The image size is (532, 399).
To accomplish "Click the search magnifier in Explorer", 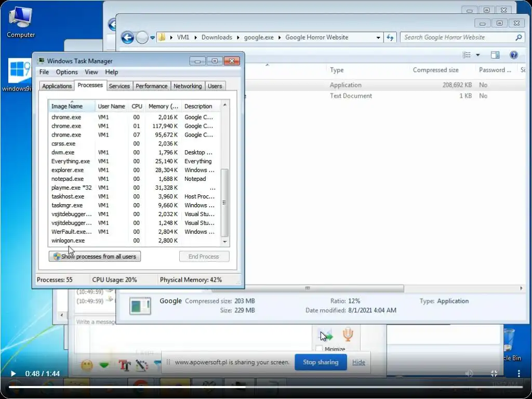I will point(518,37).
